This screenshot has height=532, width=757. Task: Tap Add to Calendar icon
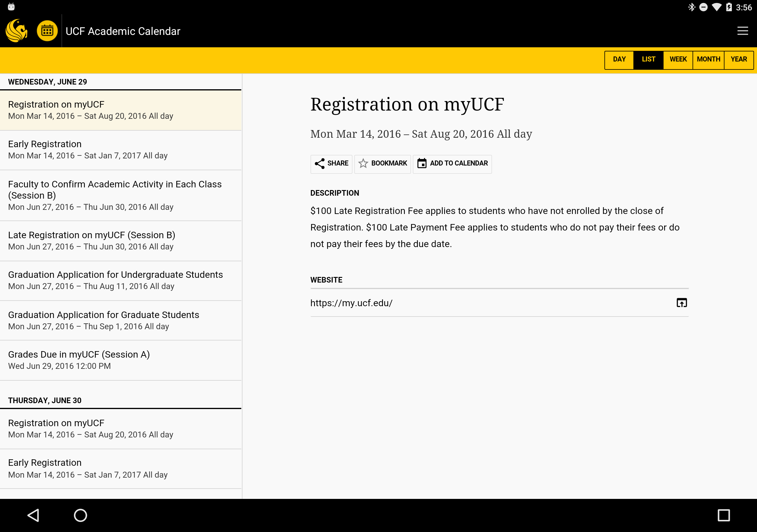pos(422,164)
